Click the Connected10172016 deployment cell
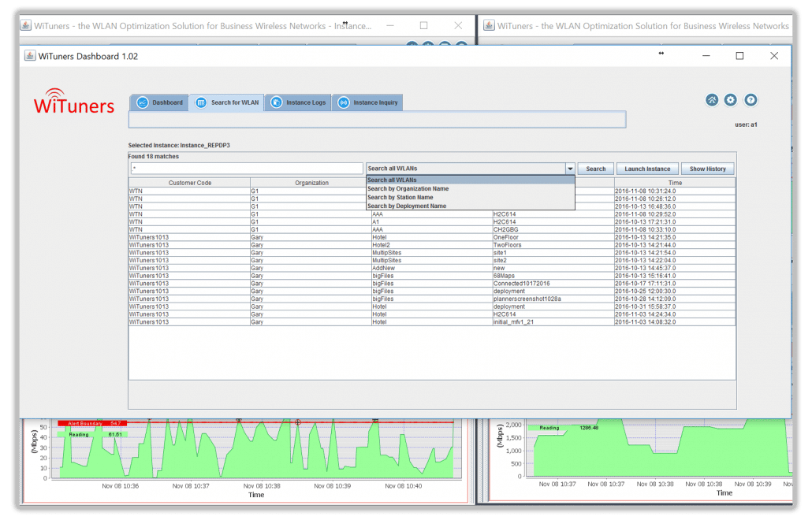Viewport: 812px width, 520px height. [553, 284]
